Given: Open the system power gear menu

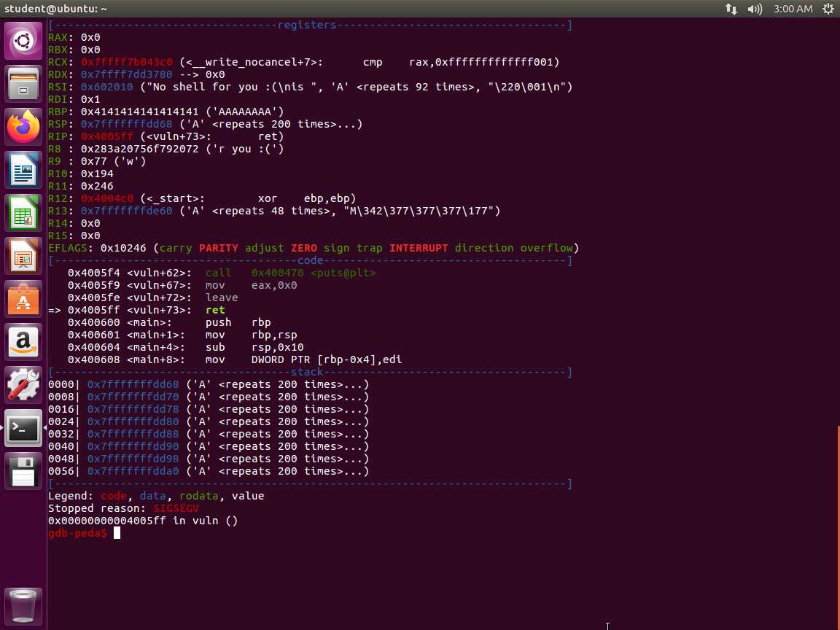Looking at the screenshot, I should tap(828, 9).
